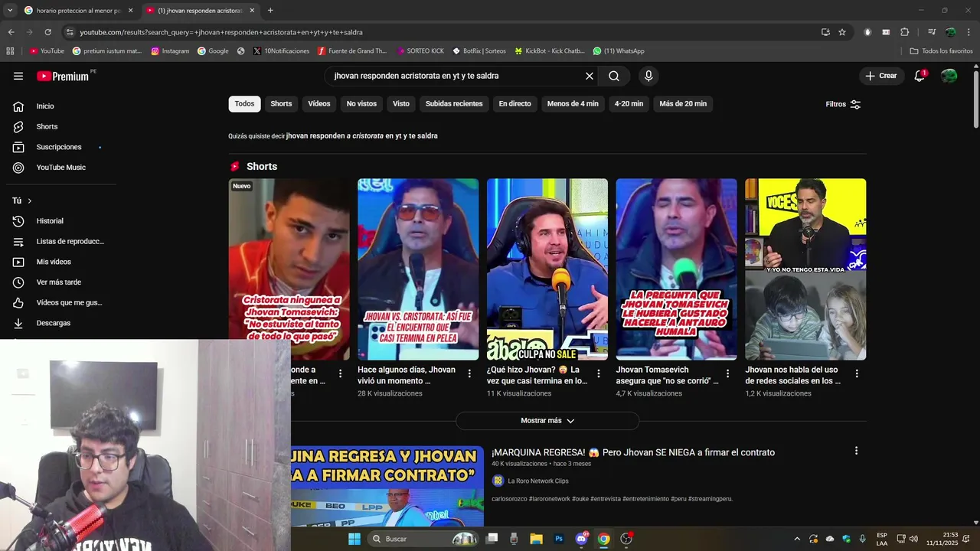This screenshot has width=980, height=551.
Task: Click the browser address bar URL
Action: point(221,32)
